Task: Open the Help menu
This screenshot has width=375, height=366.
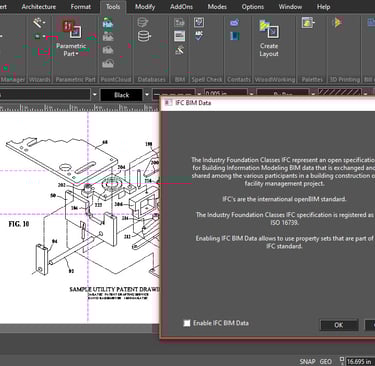Action: 323,7
